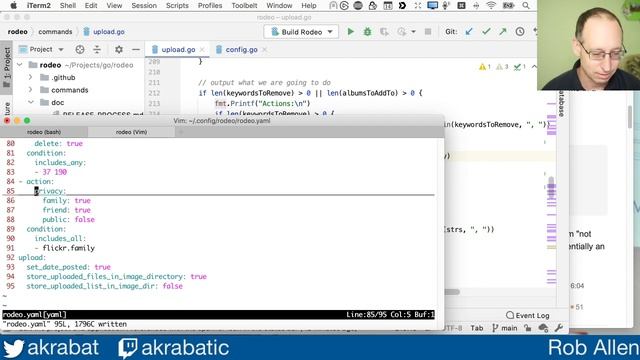Click the .github folder name

pos(63,77)
